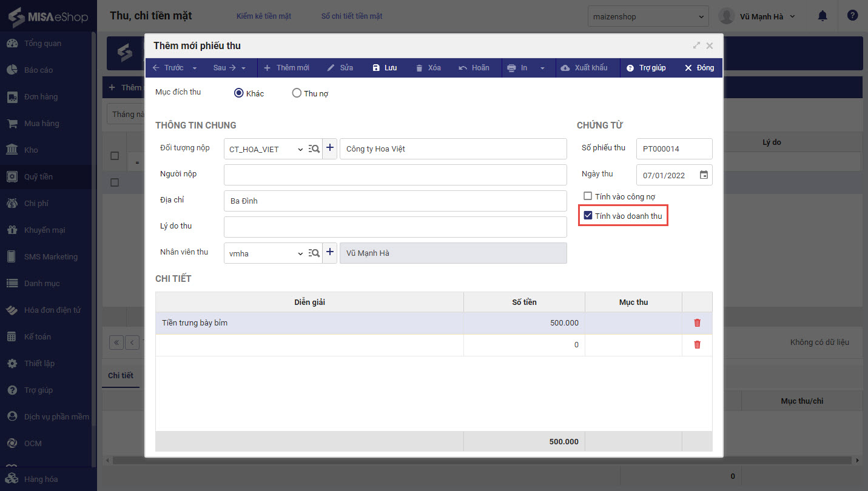This screenshot has width=868, height=491.
Task: Expand the dialog to full screen
Action: pyautogui.click(x=696, y=45)
